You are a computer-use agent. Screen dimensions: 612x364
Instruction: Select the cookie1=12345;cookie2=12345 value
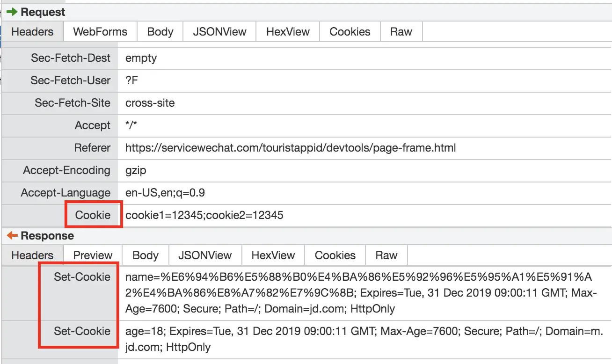[x=204, y=216]
